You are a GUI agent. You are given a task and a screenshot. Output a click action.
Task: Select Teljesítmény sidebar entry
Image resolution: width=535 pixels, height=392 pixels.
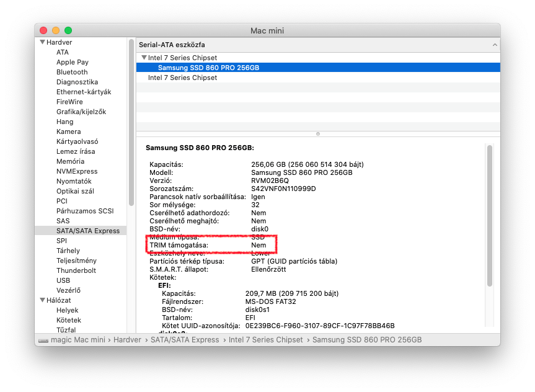pos(76,260)
